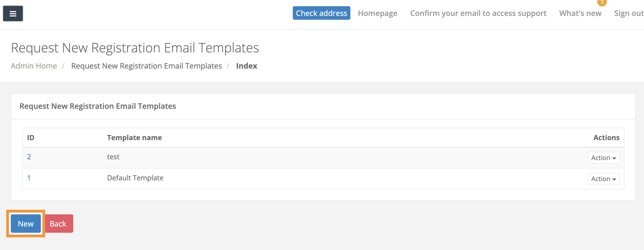The image size is (644, 250).
Task: Open the What's new link
Action: point(580,13)
